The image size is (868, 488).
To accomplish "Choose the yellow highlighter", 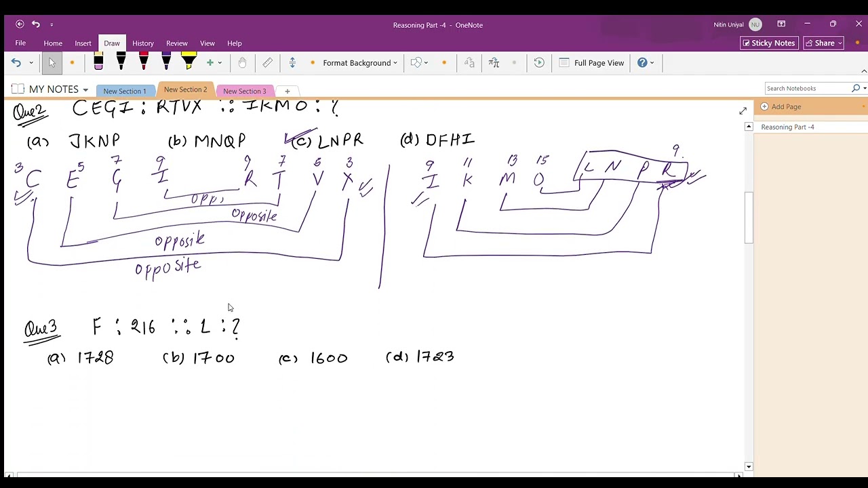I will point(189,62).
